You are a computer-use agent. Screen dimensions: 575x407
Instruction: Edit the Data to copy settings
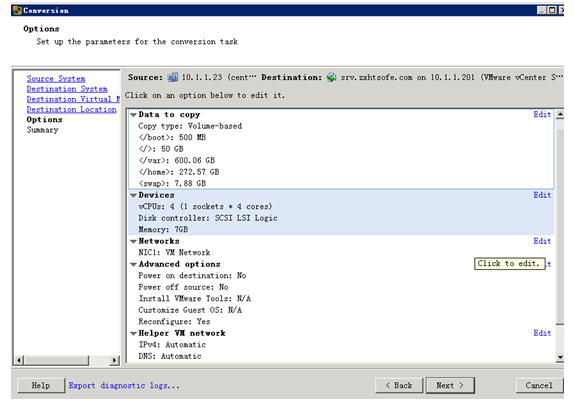tap(542, 114)
